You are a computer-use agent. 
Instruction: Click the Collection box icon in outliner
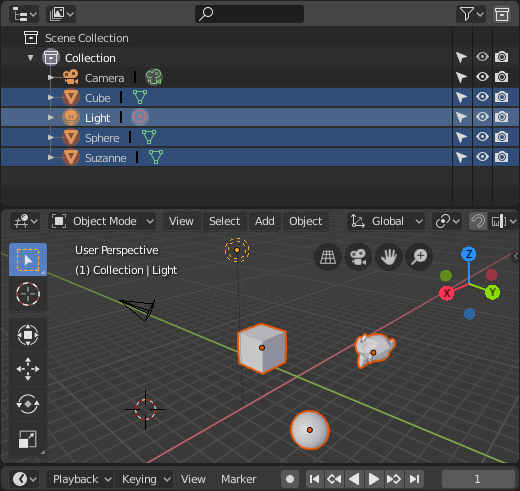coord(51,58)
